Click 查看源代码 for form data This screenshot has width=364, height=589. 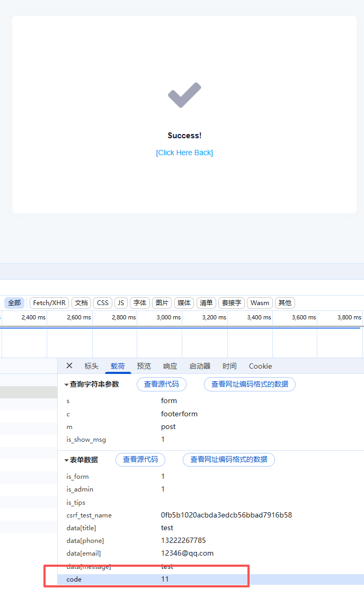[140, 459]
